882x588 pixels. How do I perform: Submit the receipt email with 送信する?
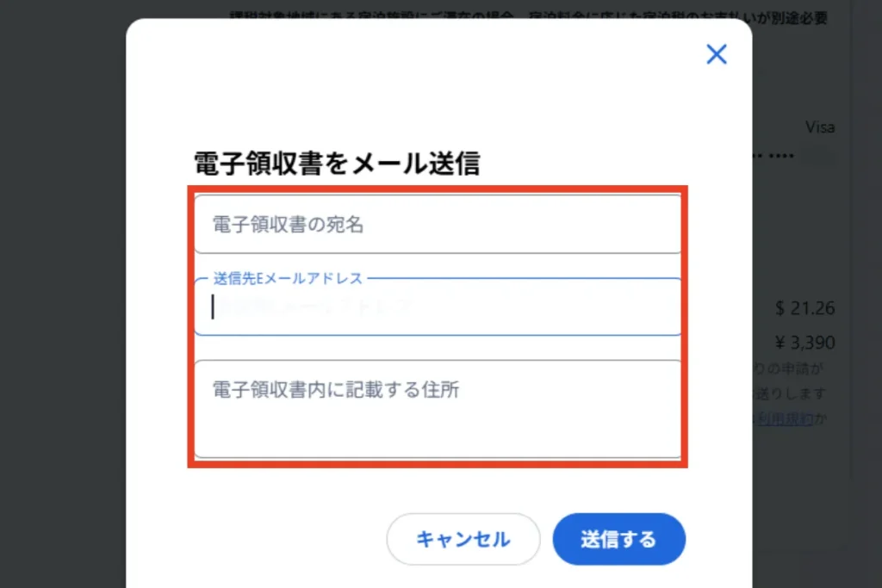pyautogui.click(x=618, y=539)
